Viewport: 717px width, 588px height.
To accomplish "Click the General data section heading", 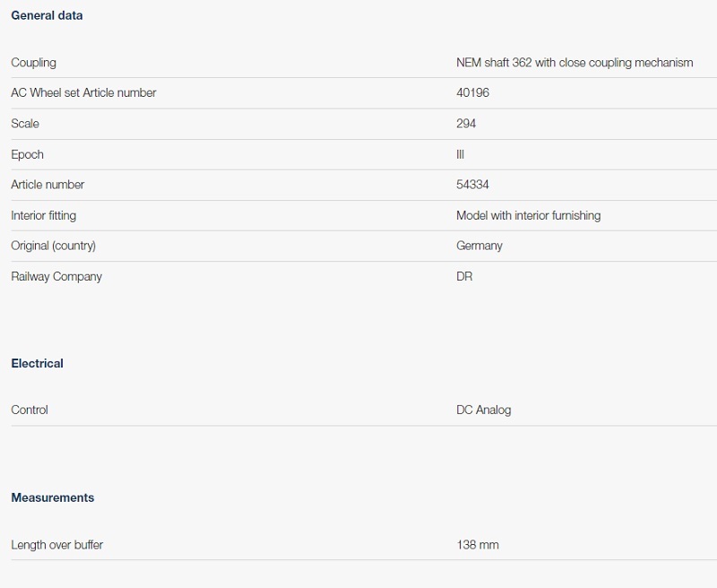I will click(x=47, y=15).
